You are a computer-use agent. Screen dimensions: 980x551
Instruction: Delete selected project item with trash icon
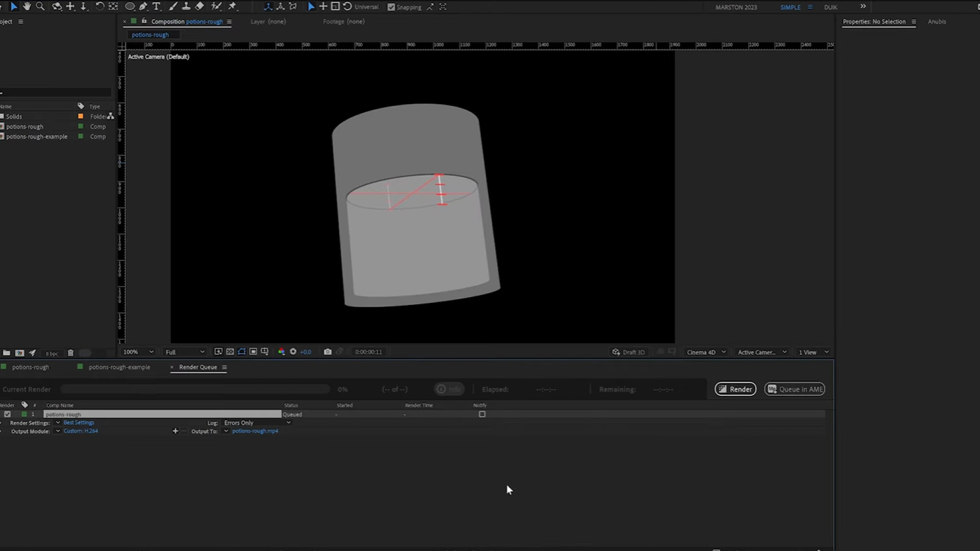[x=70, y=353]
